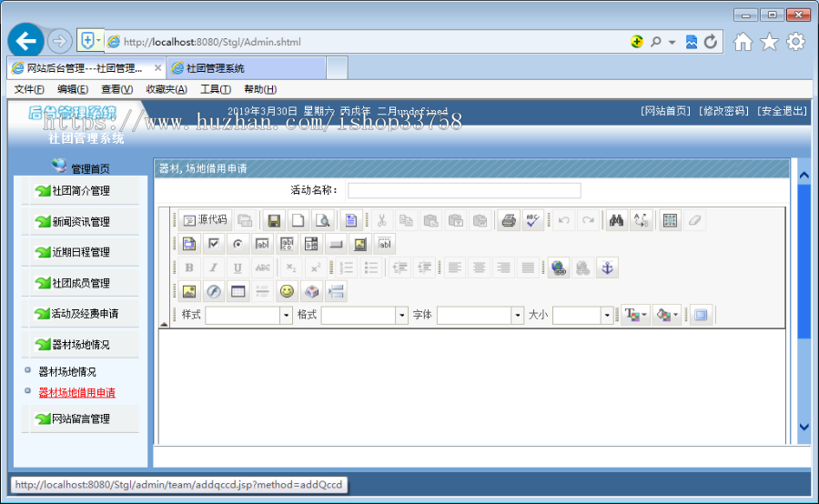
Task: Toggle Bold formatting
Action: click(x=189, y=268)
